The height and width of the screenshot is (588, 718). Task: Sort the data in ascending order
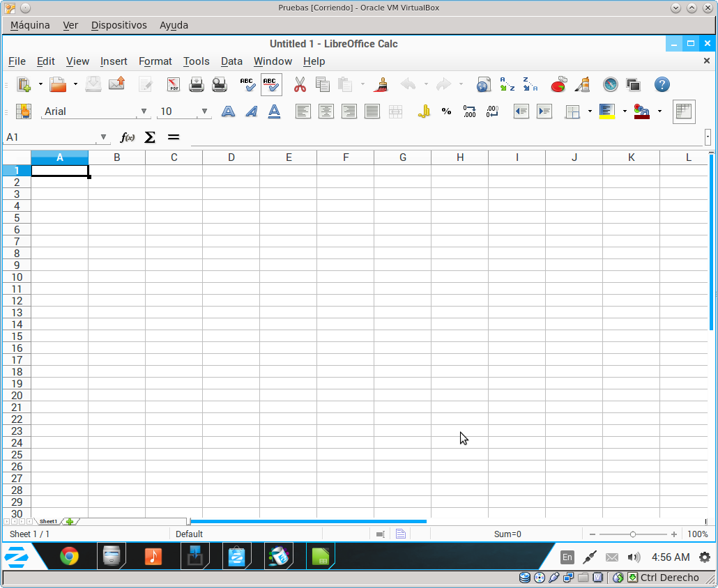click(507, 85)
